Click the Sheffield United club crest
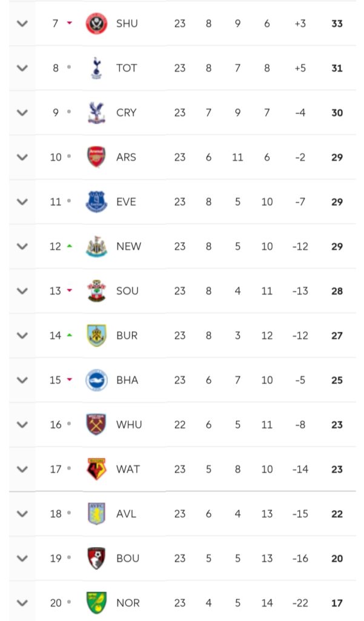Screen dimensions: 364x621 (96, 24)
